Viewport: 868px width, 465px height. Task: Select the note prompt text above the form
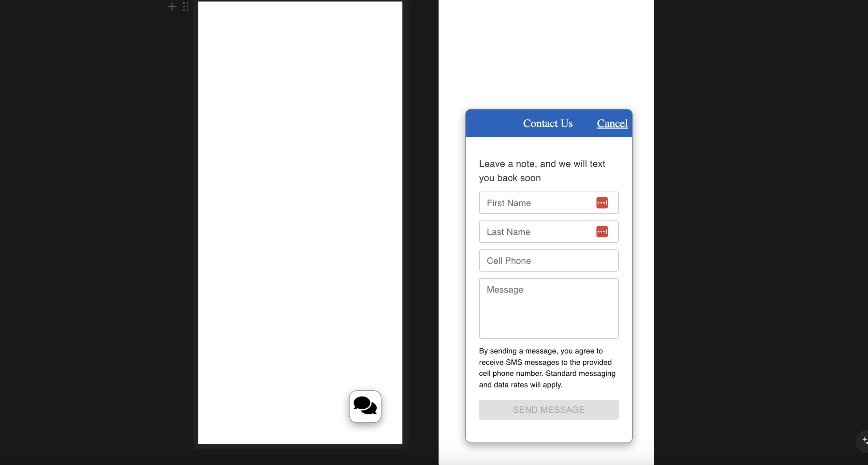pyautogui.click(x=542, y=171)
